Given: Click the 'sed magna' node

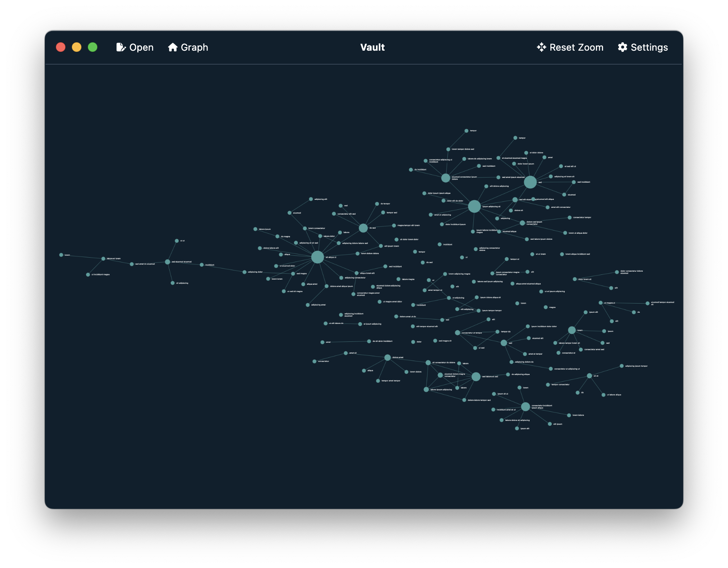Looking at the screenshot, I should point(293,274).
